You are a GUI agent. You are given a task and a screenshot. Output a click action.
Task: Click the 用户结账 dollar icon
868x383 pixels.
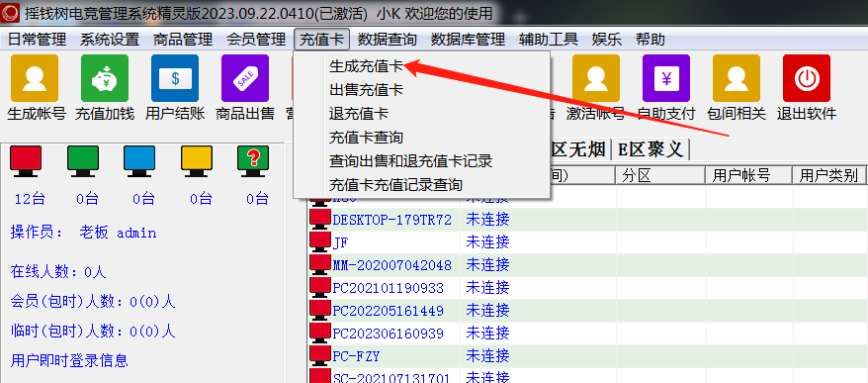pyautogui.click(x=175, y=78)
